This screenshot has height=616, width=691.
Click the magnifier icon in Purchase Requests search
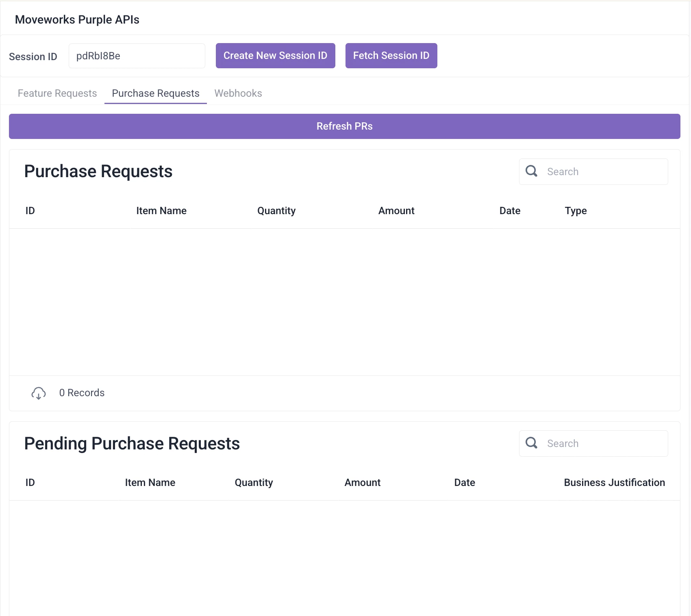coord(531,171)
